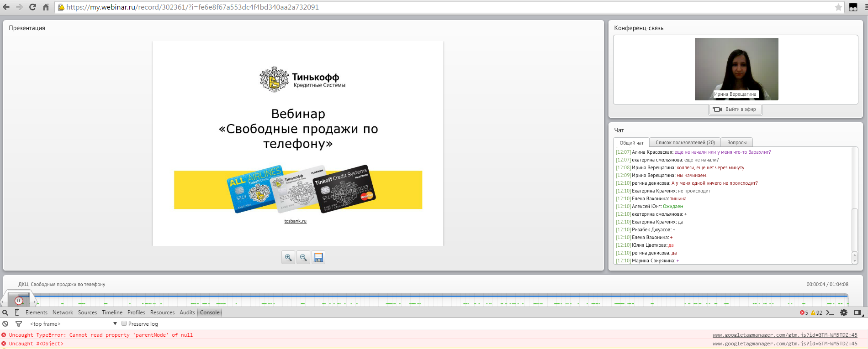Click the chat scrollbar thumb
The width and height of the screenshot is (868, 349).
(x=855, y=230)
